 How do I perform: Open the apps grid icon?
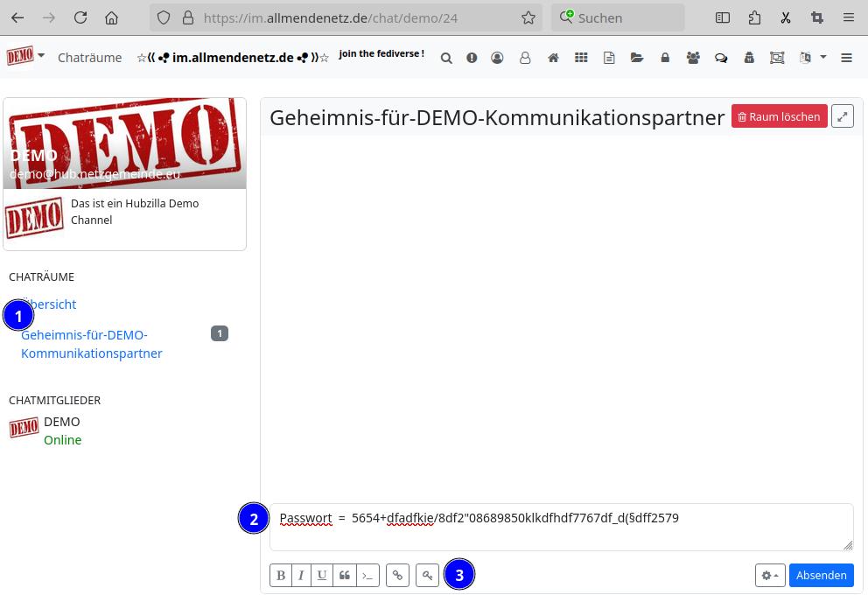581,58
